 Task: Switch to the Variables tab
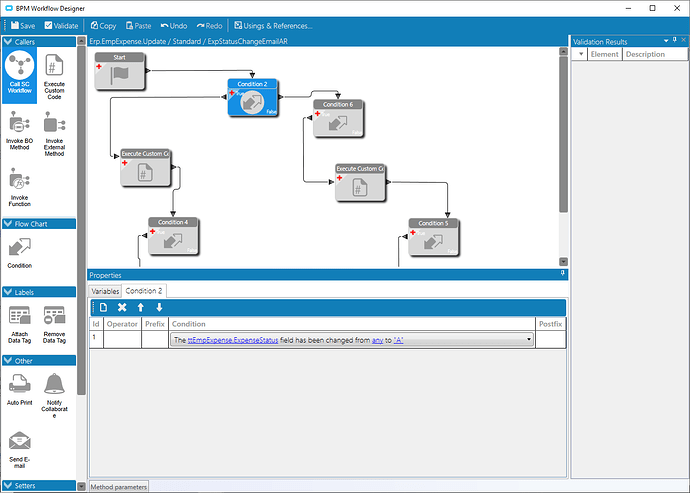105,290
